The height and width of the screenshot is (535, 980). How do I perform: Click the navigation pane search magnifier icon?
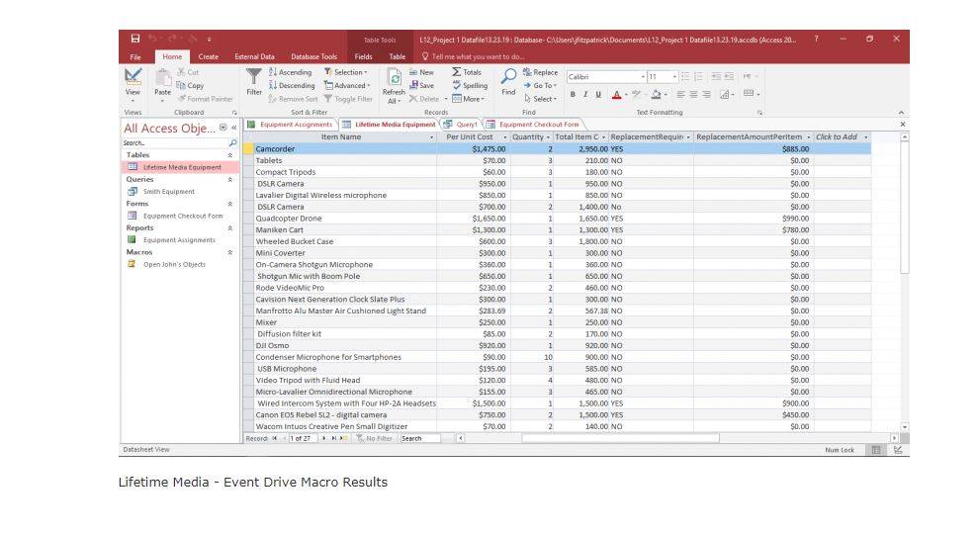click(x=233, y=143)
